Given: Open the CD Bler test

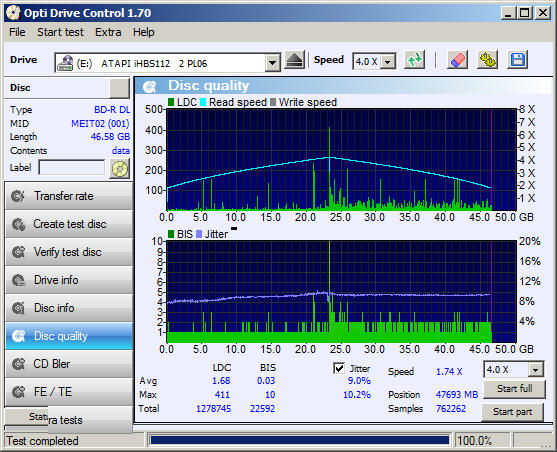Looking at the screenshot, I should [x=69, y=364].
